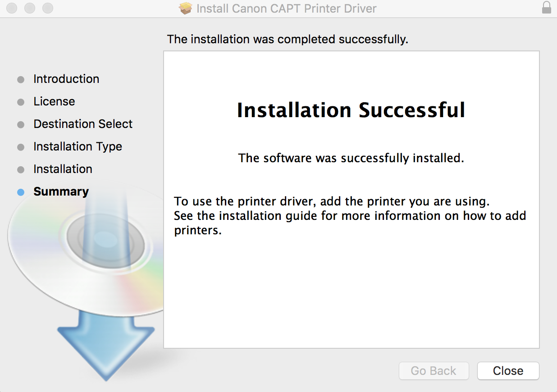557x392 pixels.
Task: Click the installation guide instructions paragraph
Action: pos(350,215)
